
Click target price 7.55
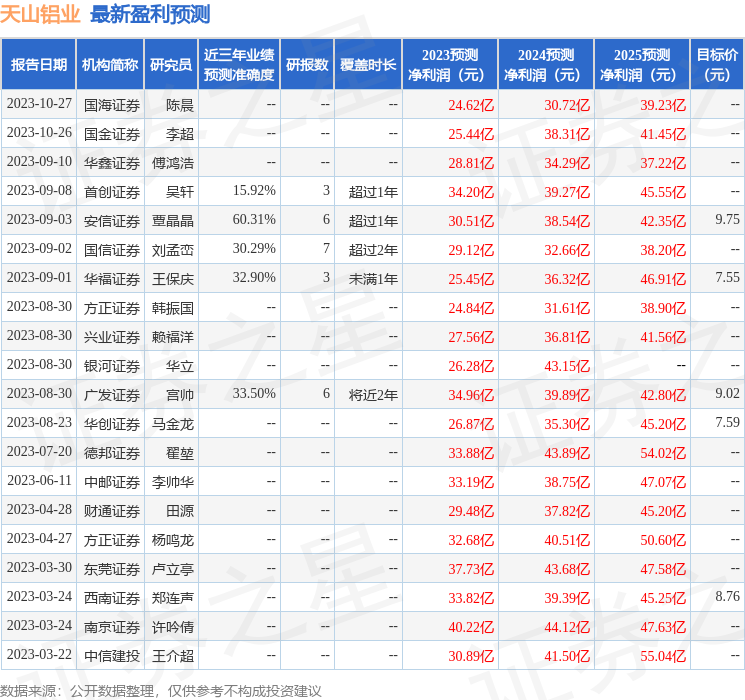pyautogui.click(x=727, y=278)
